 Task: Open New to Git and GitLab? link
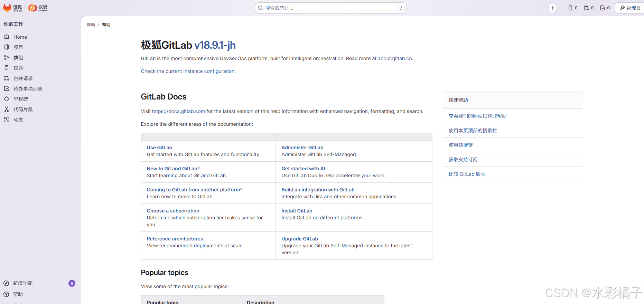click(x=173, y=169)
